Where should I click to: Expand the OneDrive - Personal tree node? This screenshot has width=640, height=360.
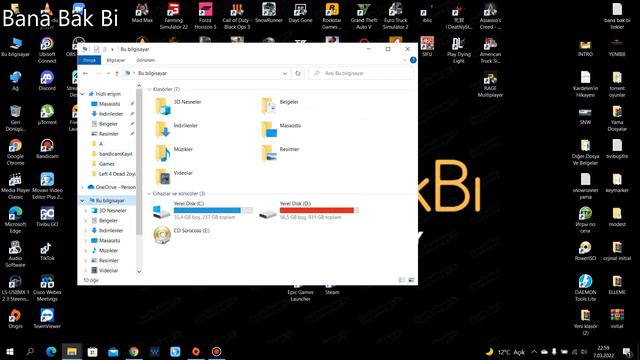coord(83,187)
